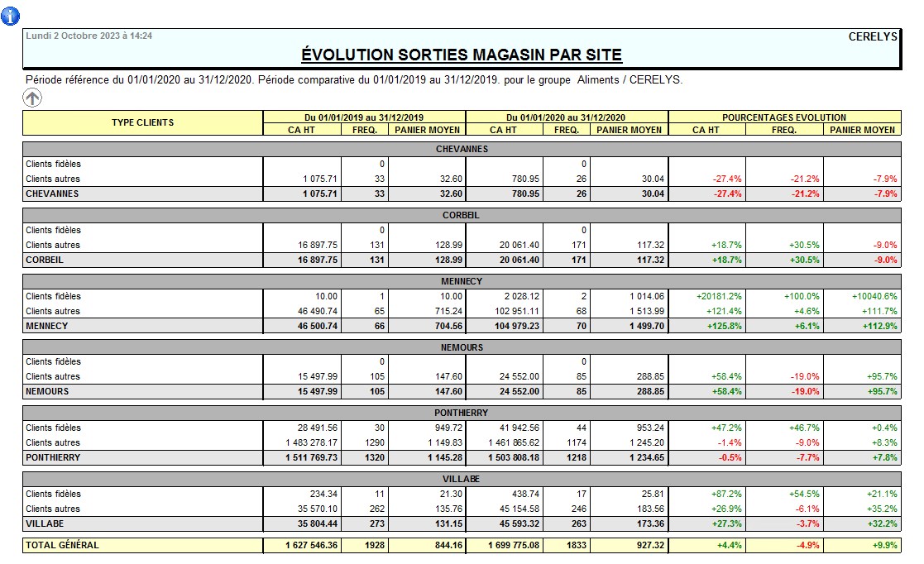924x564 pixels.
Task: Select the grey MENNECY section title band
Action: tap(462, 281)
